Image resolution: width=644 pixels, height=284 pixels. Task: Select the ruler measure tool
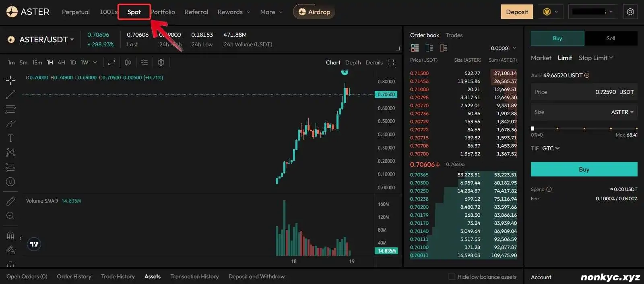[10, 201]
